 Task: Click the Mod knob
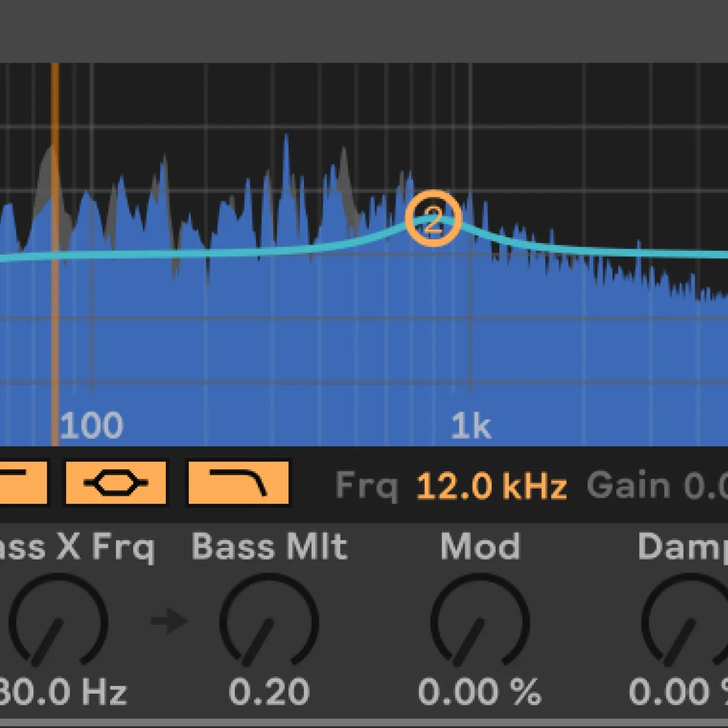[480, 621]
